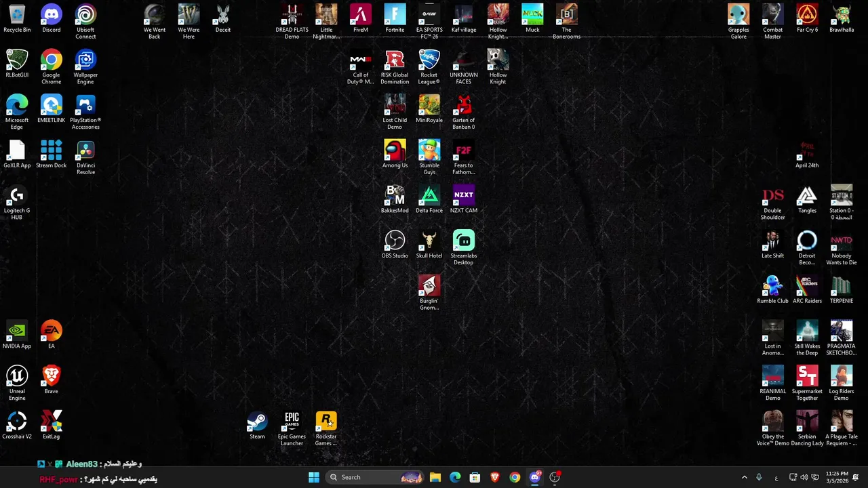Screen dimensions: 868x488
Task: Select the OBS Studio desktop icon
Action: click(x=395, y=245)
